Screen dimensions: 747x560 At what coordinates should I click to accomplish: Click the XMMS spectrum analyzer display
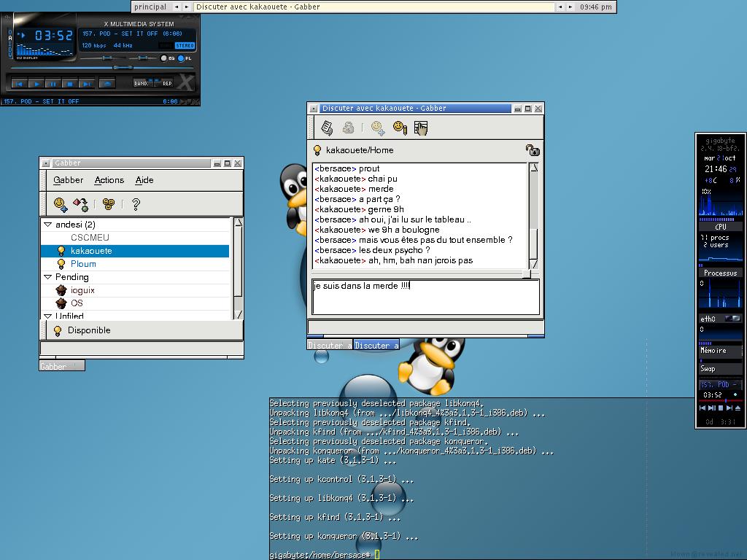(44, 50)
